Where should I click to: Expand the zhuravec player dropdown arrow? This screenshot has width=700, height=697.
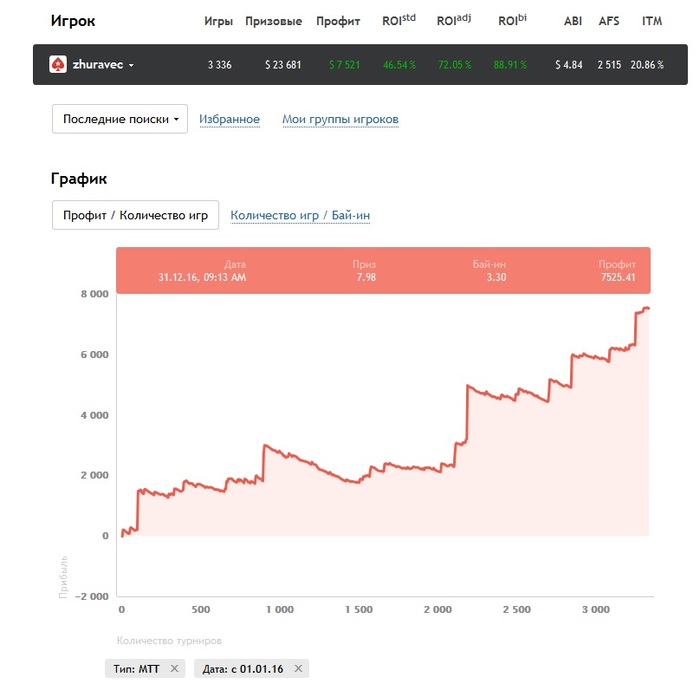point(131,66)
